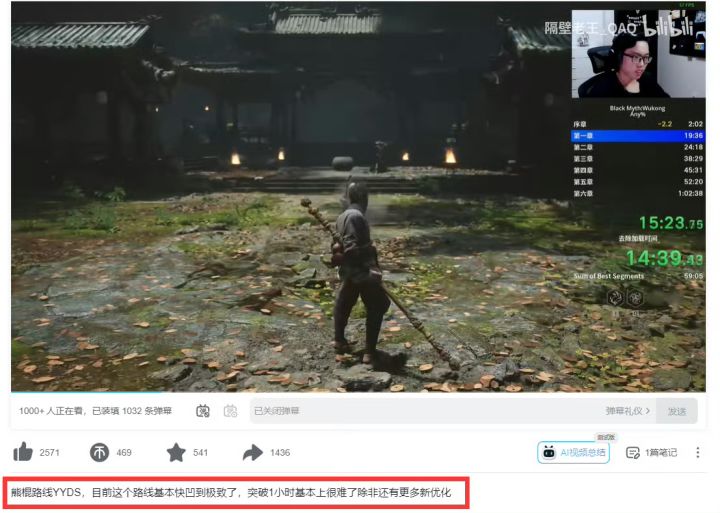
Task: Click the 发送 send button
Action: pos(677,411)
